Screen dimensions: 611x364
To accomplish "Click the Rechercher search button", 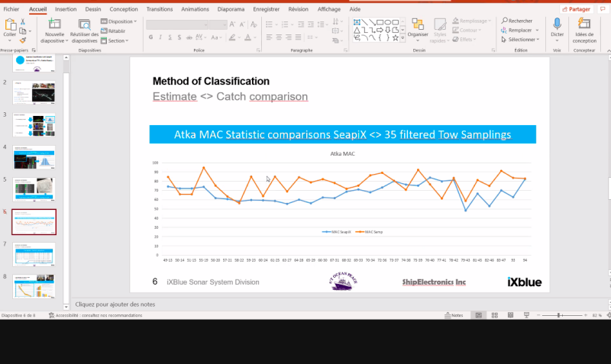I will 517,21.
